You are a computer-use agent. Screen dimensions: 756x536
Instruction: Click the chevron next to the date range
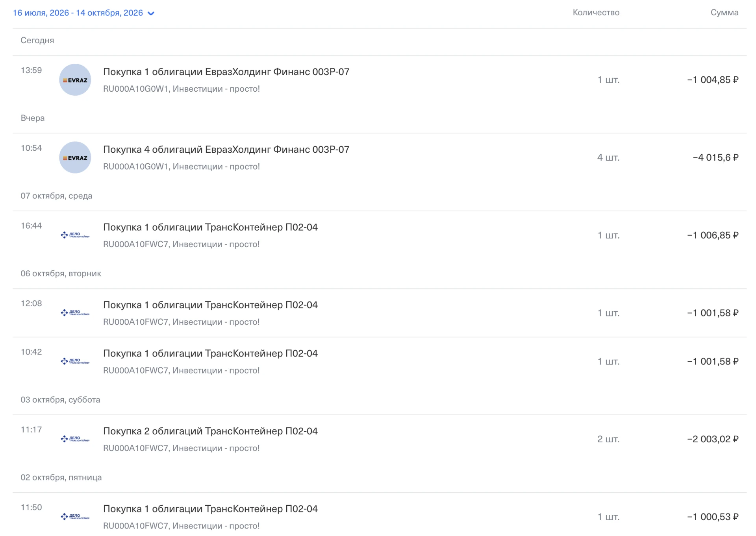pos(151,14)
